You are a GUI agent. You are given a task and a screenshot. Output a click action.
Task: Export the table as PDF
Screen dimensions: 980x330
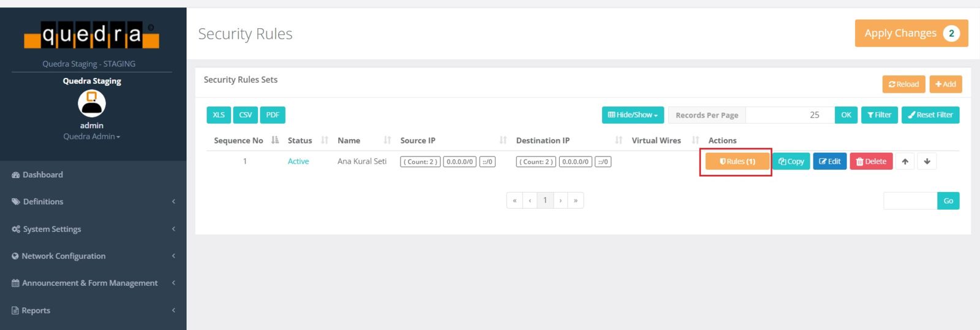click(273, 115)
